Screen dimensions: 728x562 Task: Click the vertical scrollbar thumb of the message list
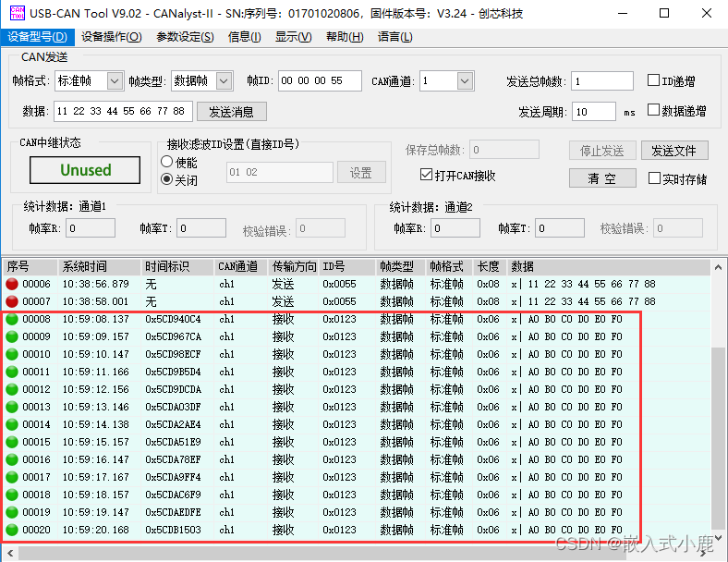718,438
